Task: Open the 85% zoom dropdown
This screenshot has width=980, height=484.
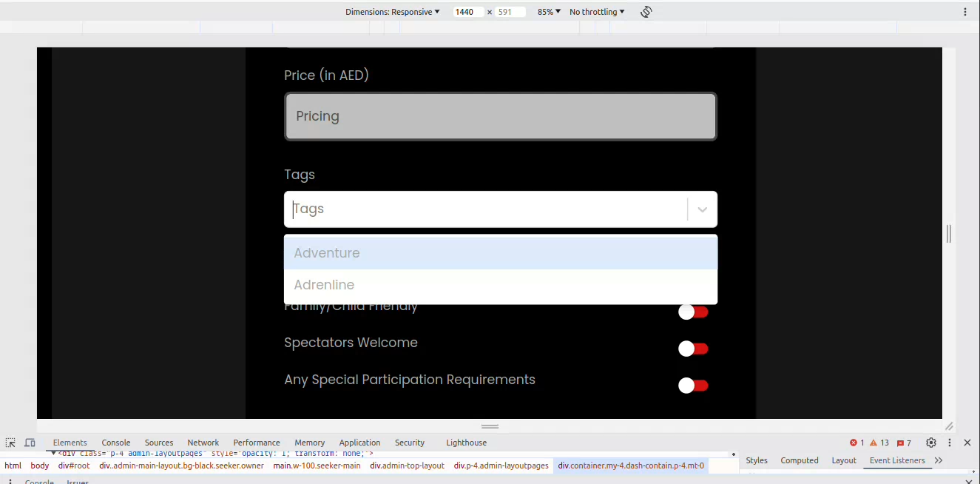Action: pyautogui.click(x=549, y=12)
